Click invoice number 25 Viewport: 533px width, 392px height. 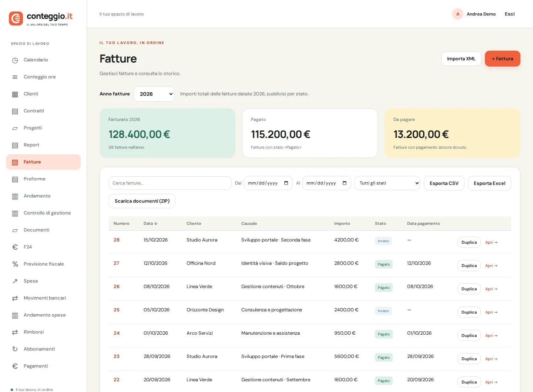click(117, 310)
